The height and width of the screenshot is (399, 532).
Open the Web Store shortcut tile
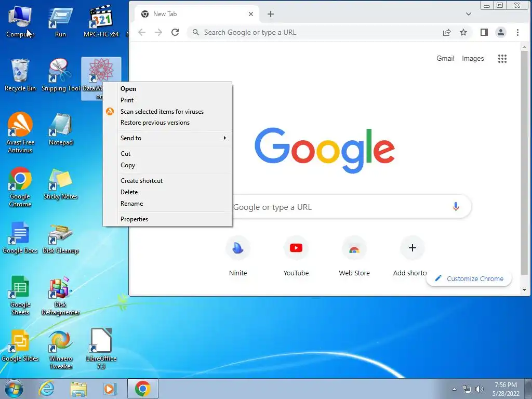[x=354, y=257]
